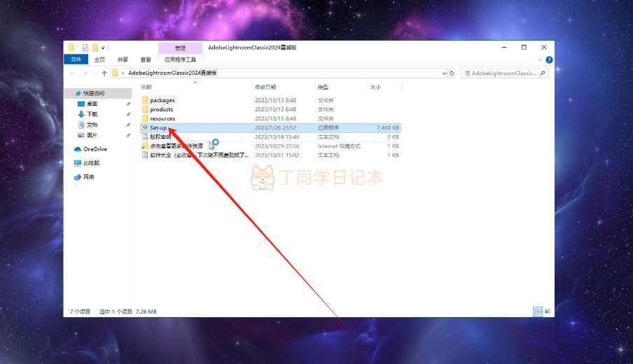Open the 应用程序工具 ribbon tab

point(180,59)
